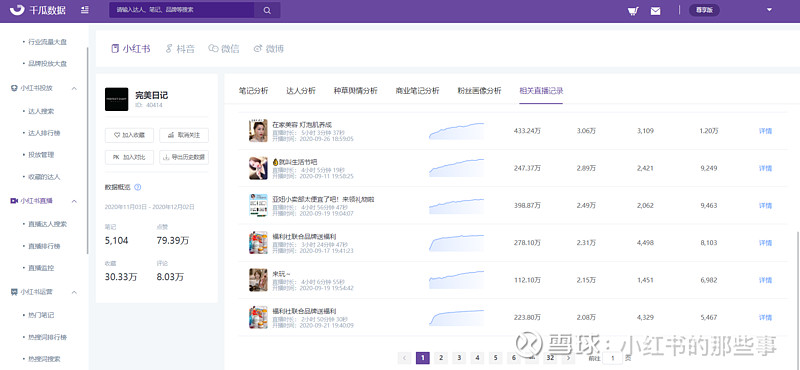The width and height of the screenshot is (800, 370).
Task: Open 详情 for 亚姐小卖部 livestream
Action: coord(765,206)
